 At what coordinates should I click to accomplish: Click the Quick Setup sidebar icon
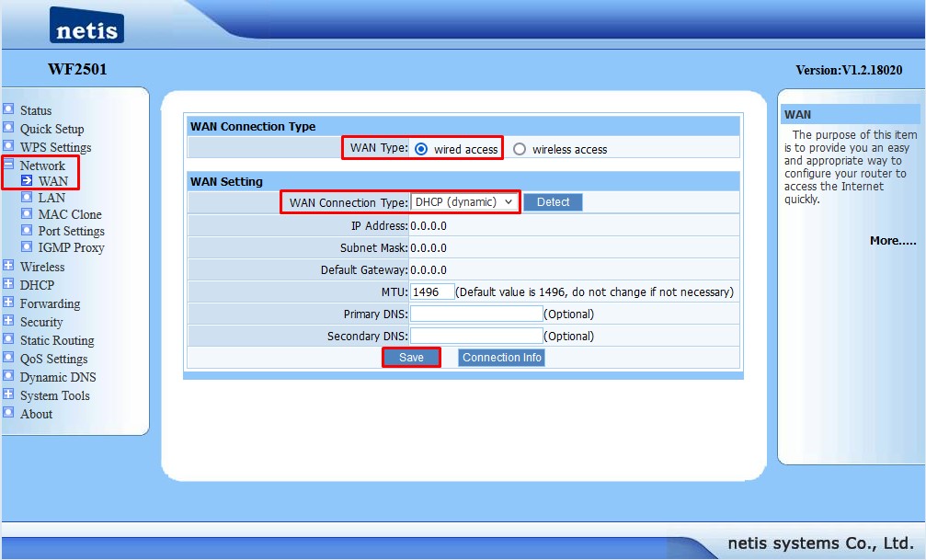8,128
